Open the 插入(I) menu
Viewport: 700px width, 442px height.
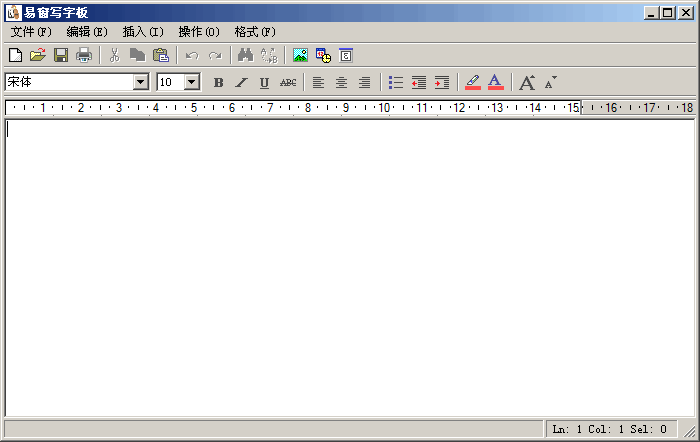(x=143, y=32)
